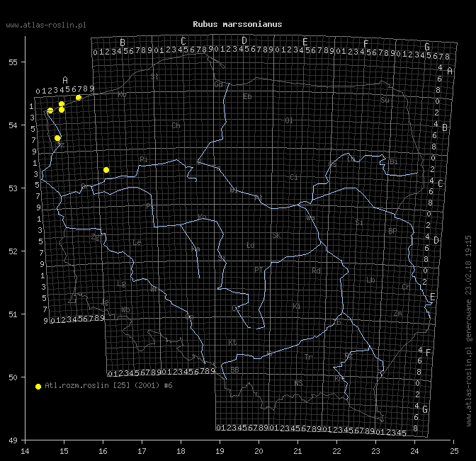The width and height of the screenshot is (476, 461).
Task: Click latitude axis label 53
Action: 13,188
